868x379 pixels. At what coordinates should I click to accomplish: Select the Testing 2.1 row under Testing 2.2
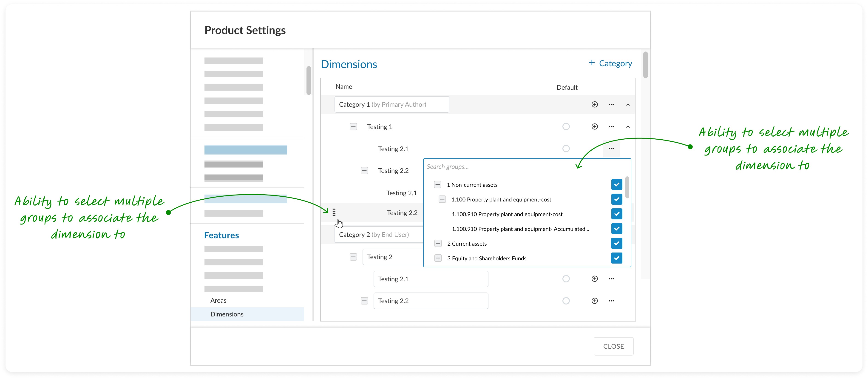401,193
